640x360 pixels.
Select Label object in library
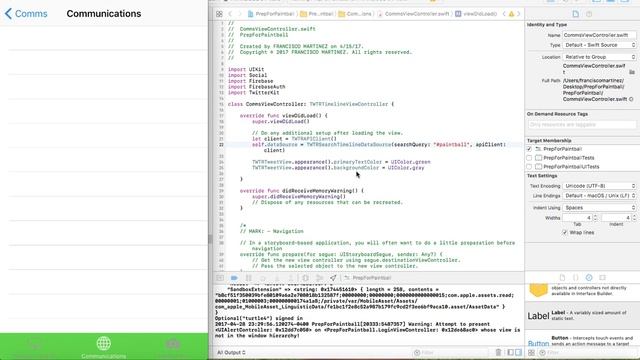pyautogui.click(x=582, y=316)
